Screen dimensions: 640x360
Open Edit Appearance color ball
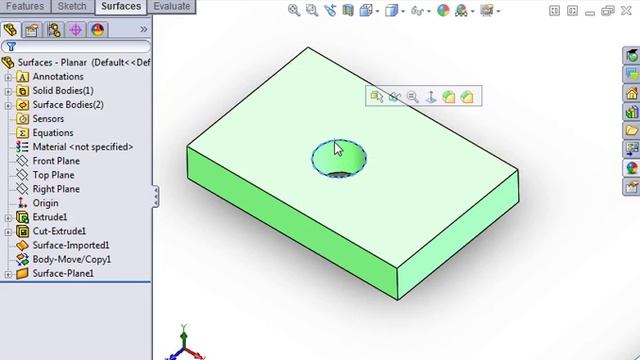pos(443,10)
